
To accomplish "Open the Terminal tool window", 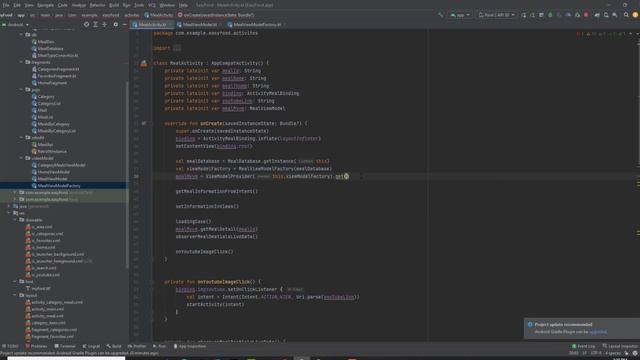I will tap(64, 346).
